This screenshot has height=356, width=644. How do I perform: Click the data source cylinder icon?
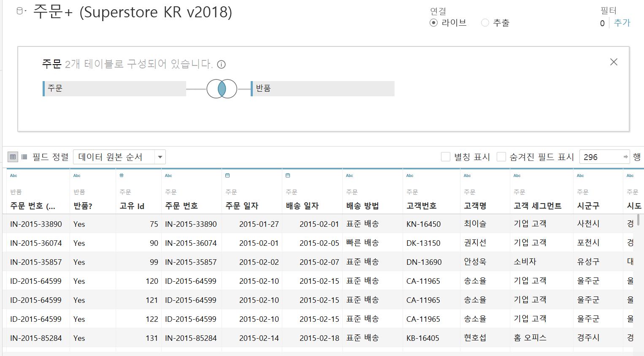point(19,11)
